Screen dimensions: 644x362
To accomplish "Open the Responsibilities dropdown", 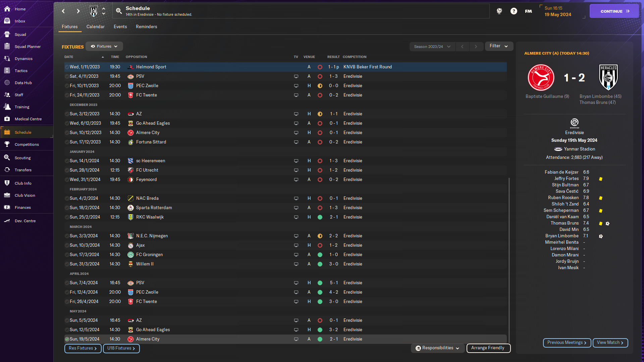I will tap(437, 348).
